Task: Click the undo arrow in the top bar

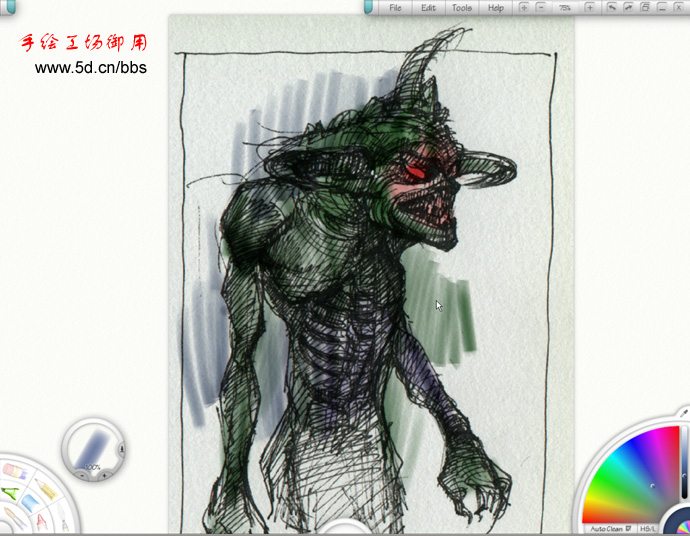Action: pos(611,7)
